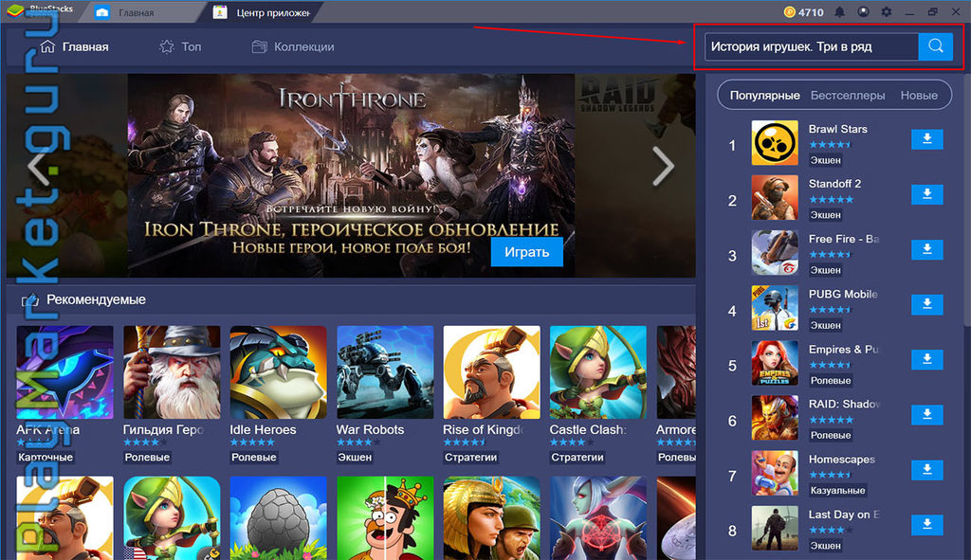Click the search magnifier button
Image resolution: width=971 pixels, height=560 pixels.
[935, 46]
